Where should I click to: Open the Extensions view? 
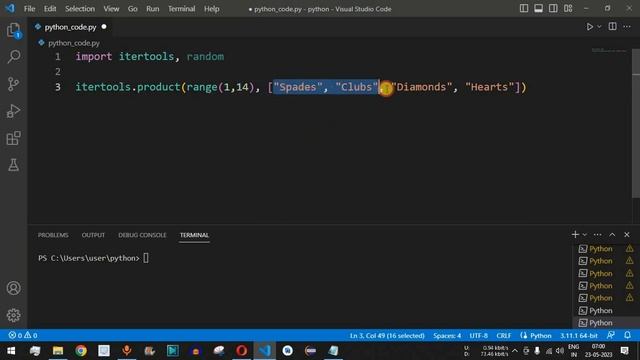point(13,138)
